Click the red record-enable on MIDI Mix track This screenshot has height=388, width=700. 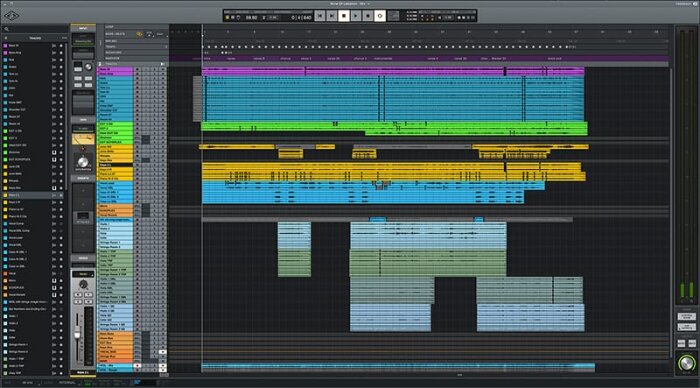(x=138, y=366)
